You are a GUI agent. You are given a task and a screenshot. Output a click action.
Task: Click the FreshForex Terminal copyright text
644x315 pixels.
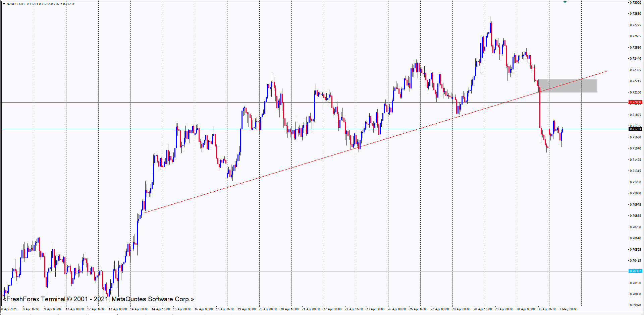click(98, 299)
